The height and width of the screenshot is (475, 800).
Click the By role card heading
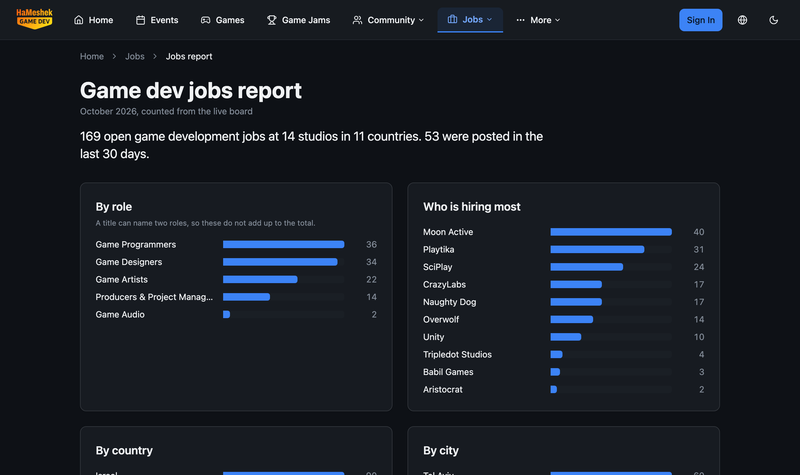click(114, 207)
